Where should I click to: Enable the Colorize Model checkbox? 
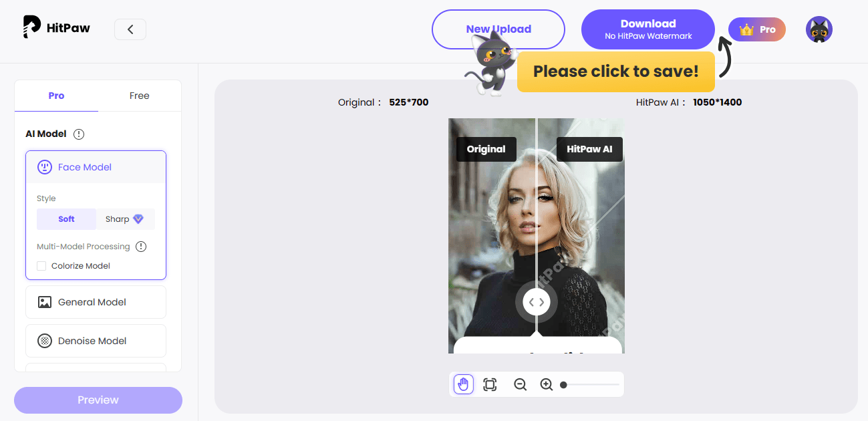coord(41,265)
